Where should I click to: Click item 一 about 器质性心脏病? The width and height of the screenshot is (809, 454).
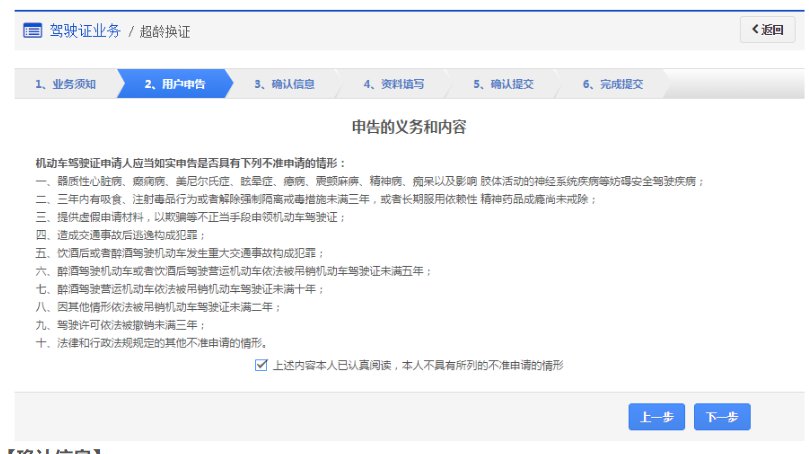click(x=369, y=182)
